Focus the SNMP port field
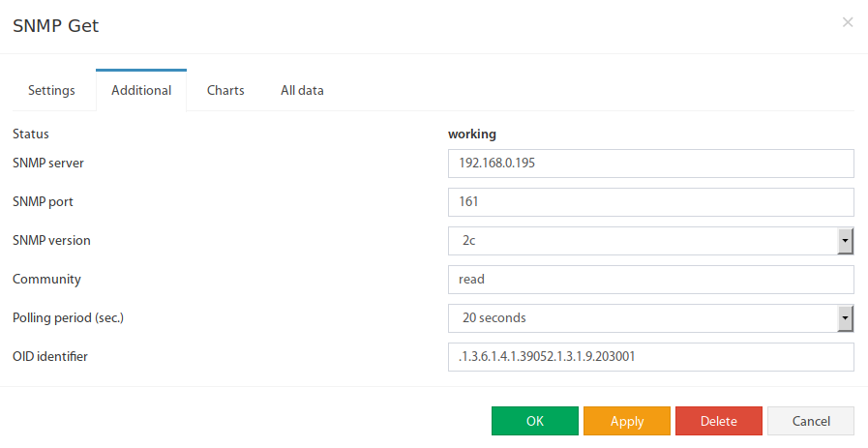868x448 pixels. point(651,202)
